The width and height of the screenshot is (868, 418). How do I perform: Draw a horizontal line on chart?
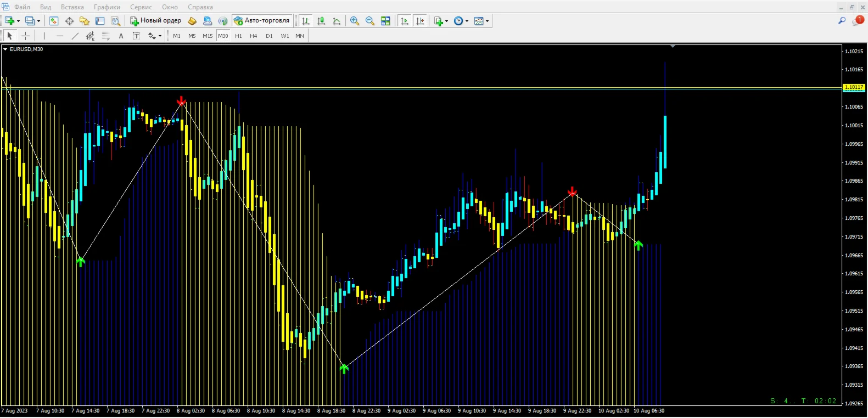59,36
